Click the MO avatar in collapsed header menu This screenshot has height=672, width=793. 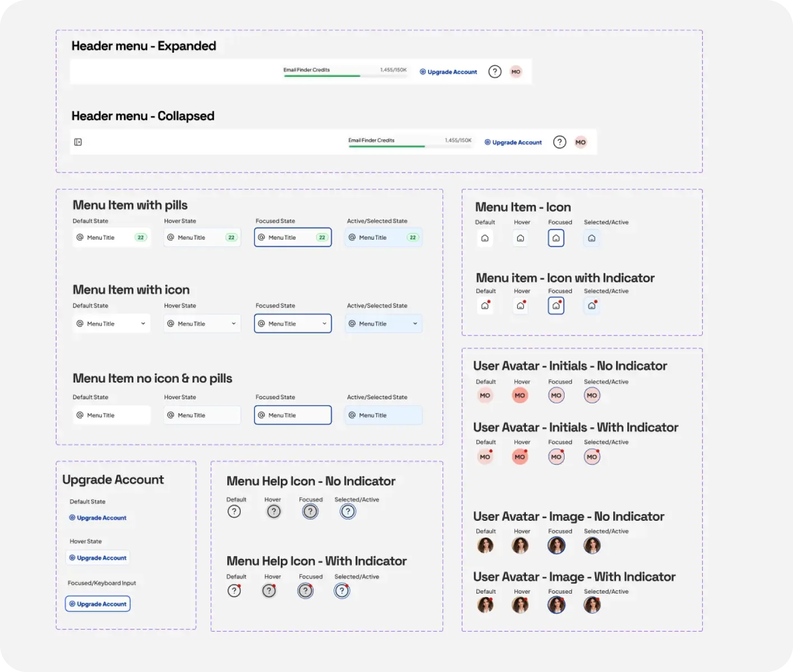click(581, 142)
